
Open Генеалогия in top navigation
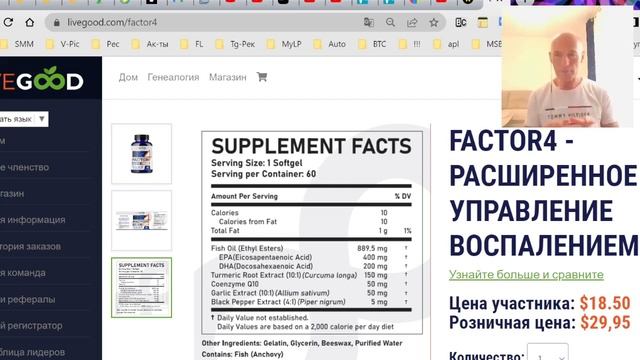[173, 77]
